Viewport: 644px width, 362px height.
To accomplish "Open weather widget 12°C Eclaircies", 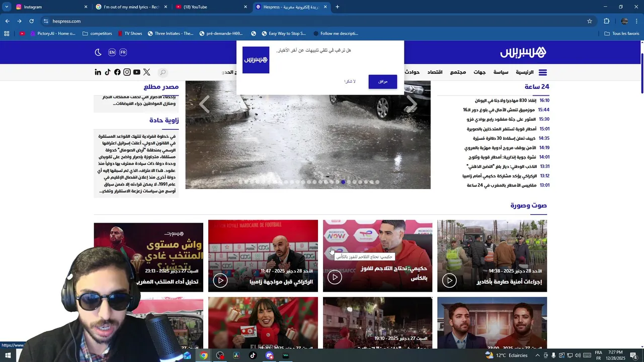I will coord(506,355).
